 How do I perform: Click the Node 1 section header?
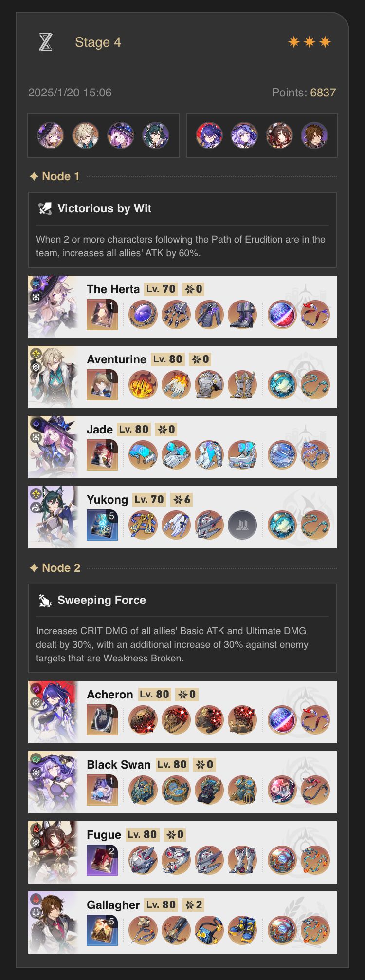pos(55,176)
